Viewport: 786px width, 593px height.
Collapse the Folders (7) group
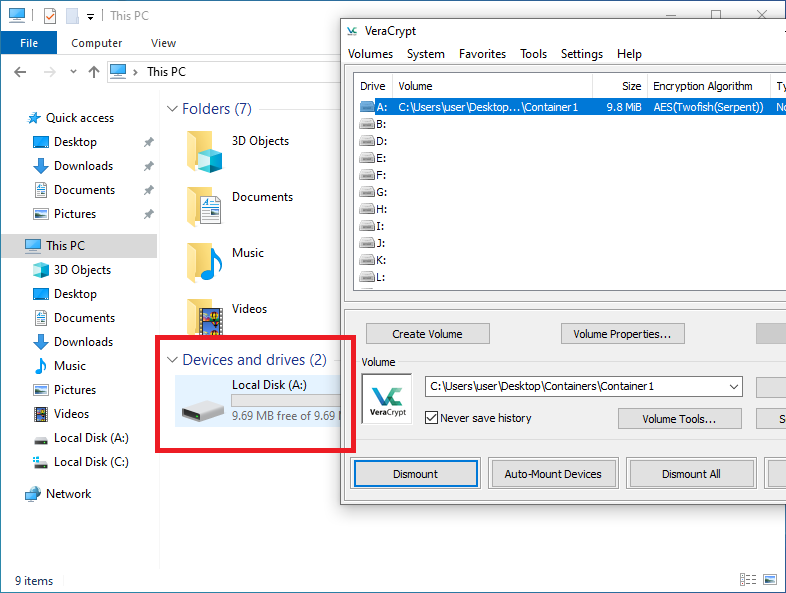pyautogui.click(x=172, y=109)
